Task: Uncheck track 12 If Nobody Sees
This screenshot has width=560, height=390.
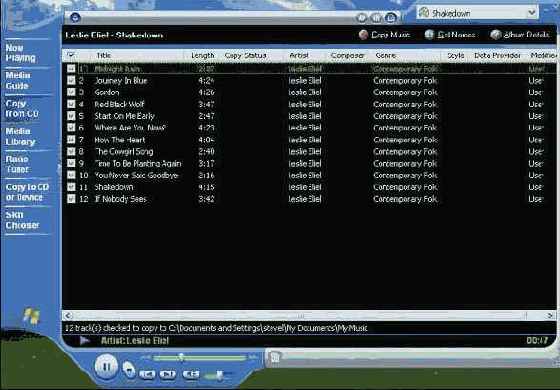Action: tap(71, 199)
